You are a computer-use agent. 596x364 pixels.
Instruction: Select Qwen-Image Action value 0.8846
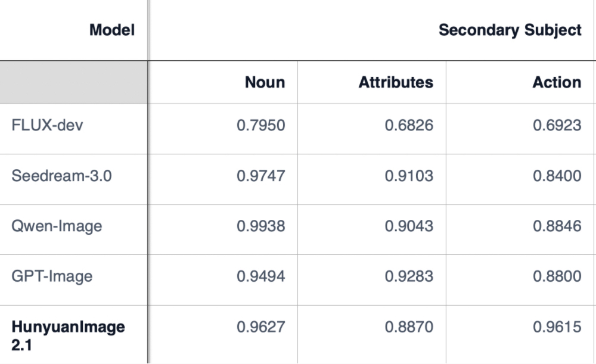point(557,226)
